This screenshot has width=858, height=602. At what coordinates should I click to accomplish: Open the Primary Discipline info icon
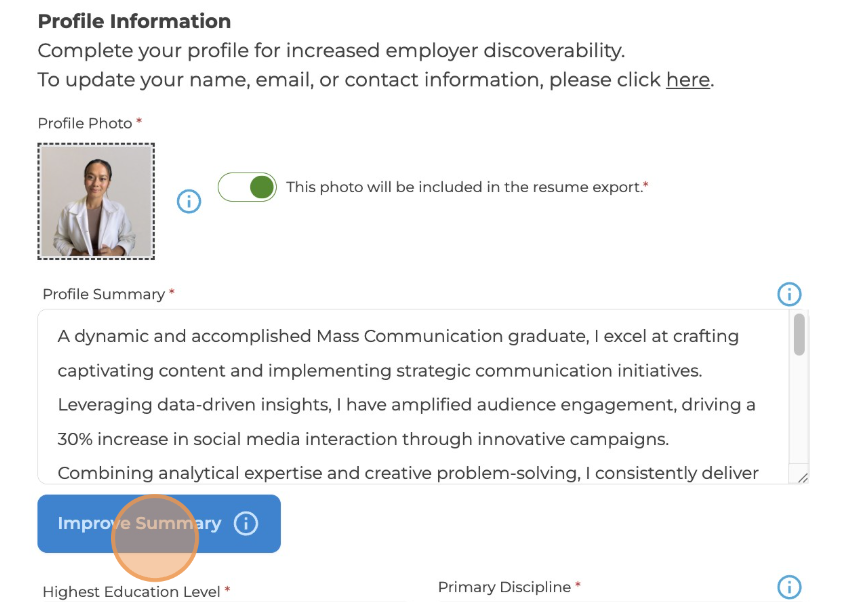[789, 587]
